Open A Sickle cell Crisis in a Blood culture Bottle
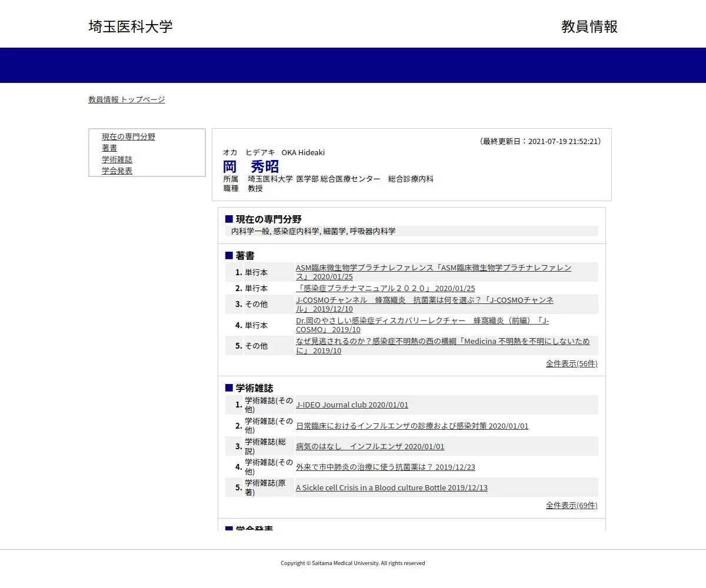The width and height of the screenshot is (706, 588). tap(392, 487)
